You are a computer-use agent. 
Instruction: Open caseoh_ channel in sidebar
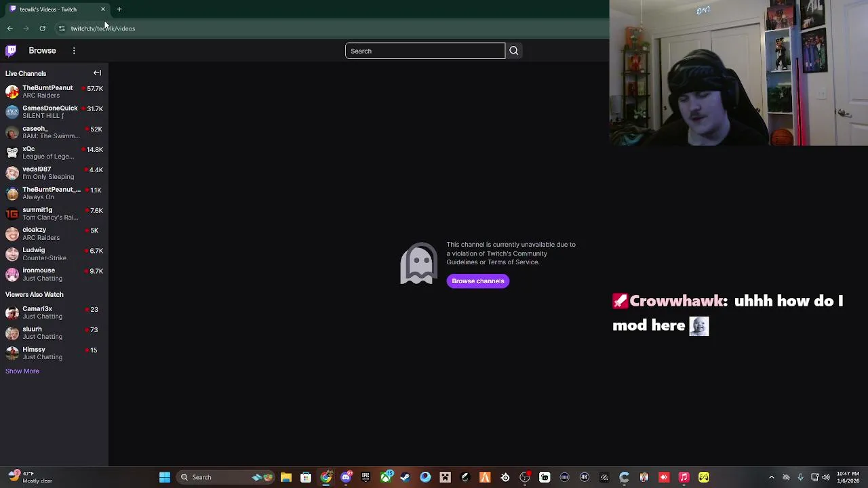[54, 132]
